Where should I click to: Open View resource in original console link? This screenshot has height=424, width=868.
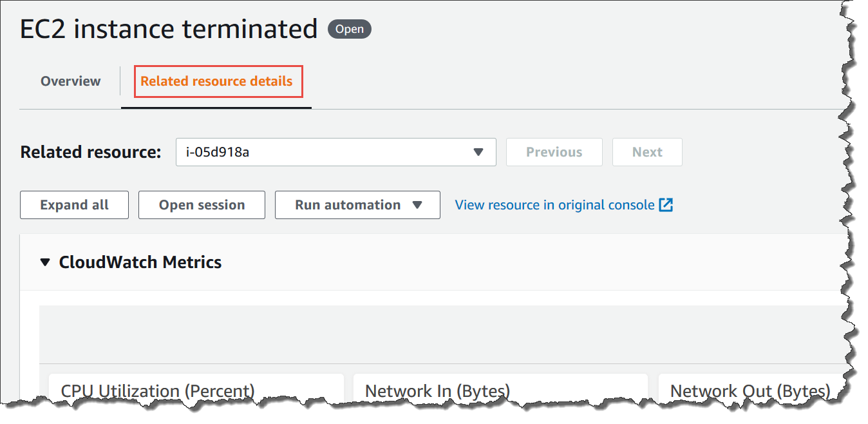(x=557, y=204)
